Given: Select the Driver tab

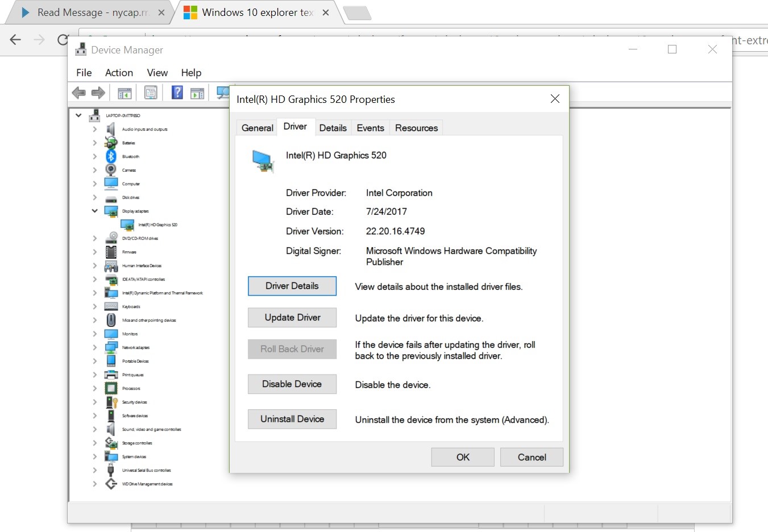Looking at the screenshot, I should click(295, 127).
